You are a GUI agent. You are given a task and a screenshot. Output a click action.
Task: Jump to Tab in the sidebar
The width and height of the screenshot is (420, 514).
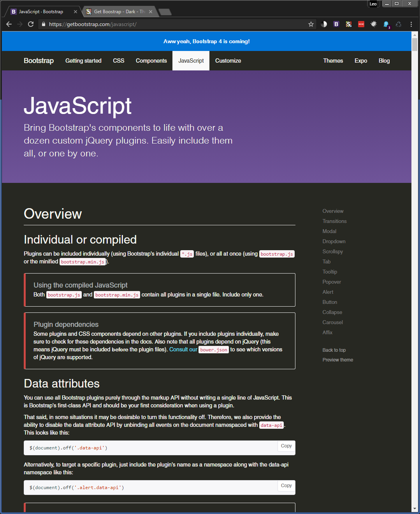tap(327, 261)
